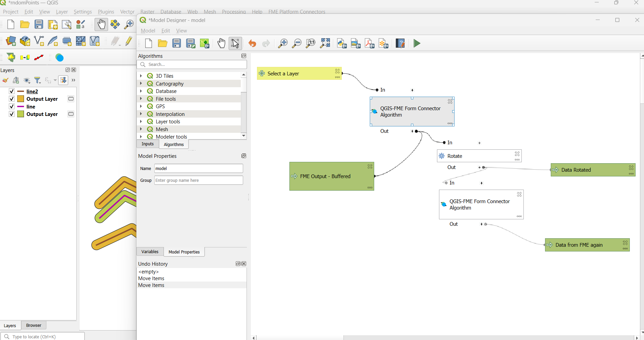This screenshot has height=340, width=644.
Task: Toggle visibility of second Output Layer checkbox
Action: point(11,114)
